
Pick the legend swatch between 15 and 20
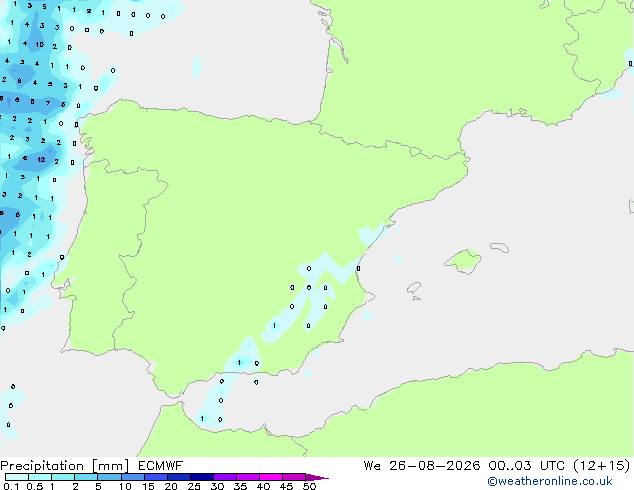(x=156, y=477)
